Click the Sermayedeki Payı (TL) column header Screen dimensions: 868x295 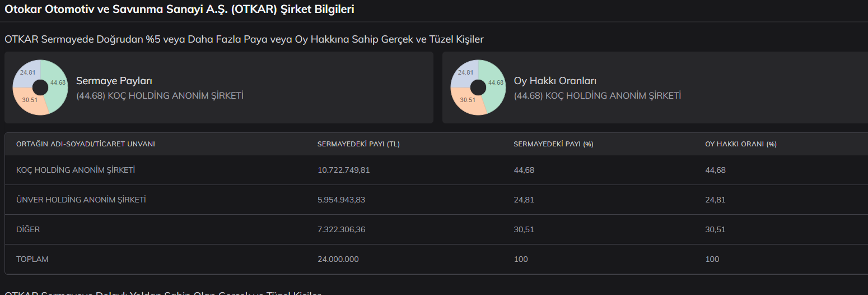(358, 144)
